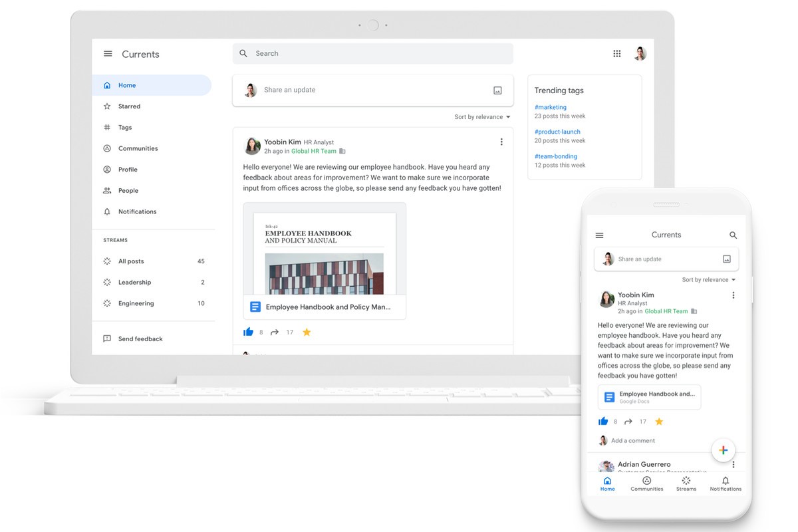The image size is (798, 532).
Task: Switch to the Streams tab on the phone
Action: (x=686, y=483)
